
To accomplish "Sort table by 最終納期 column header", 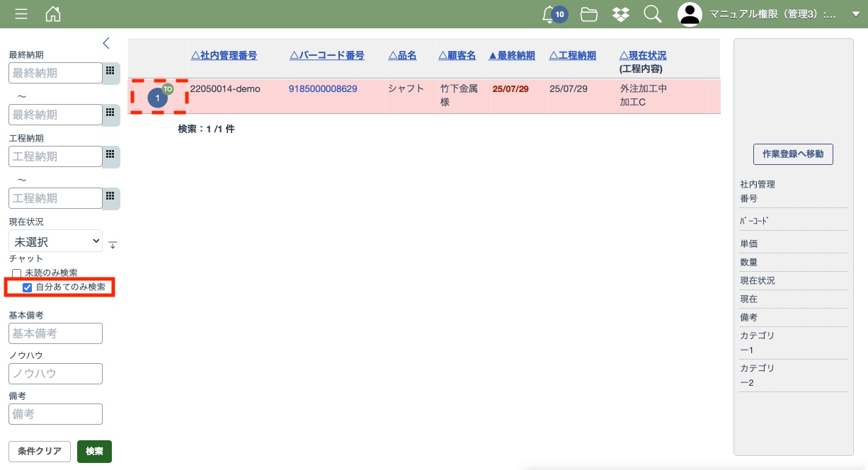I will 511,55.
